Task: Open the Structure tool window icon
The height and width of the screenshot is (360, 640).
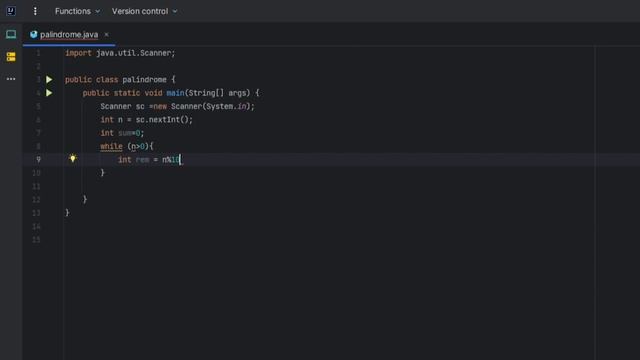Action: click(11, 56)
